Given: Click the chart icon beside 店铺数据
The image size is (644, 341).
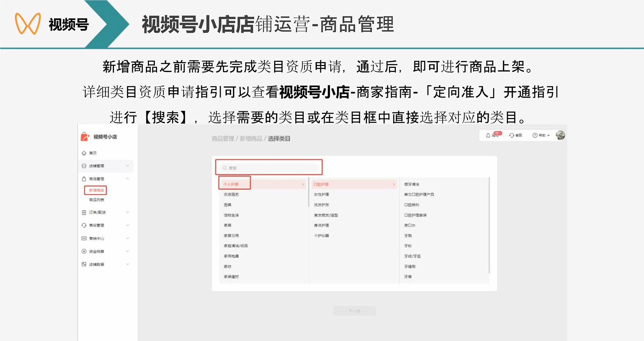Looking at the screenshot, I should click(84, 264).
